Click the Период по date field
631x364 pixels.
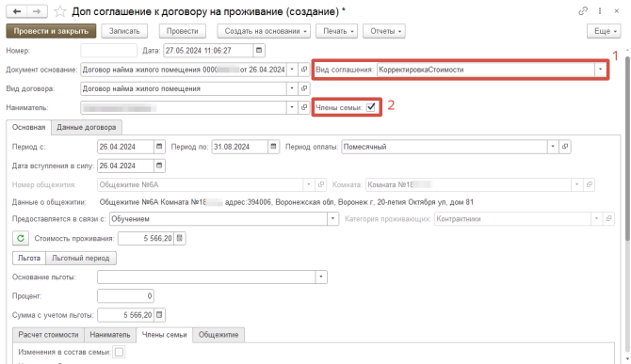(x=240, y=147)
